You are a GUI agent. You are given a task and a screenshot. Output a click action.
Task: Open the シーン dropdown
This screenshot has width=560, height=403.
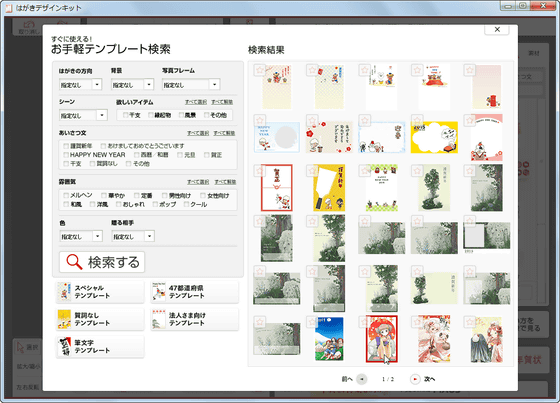tap(83, 115)
